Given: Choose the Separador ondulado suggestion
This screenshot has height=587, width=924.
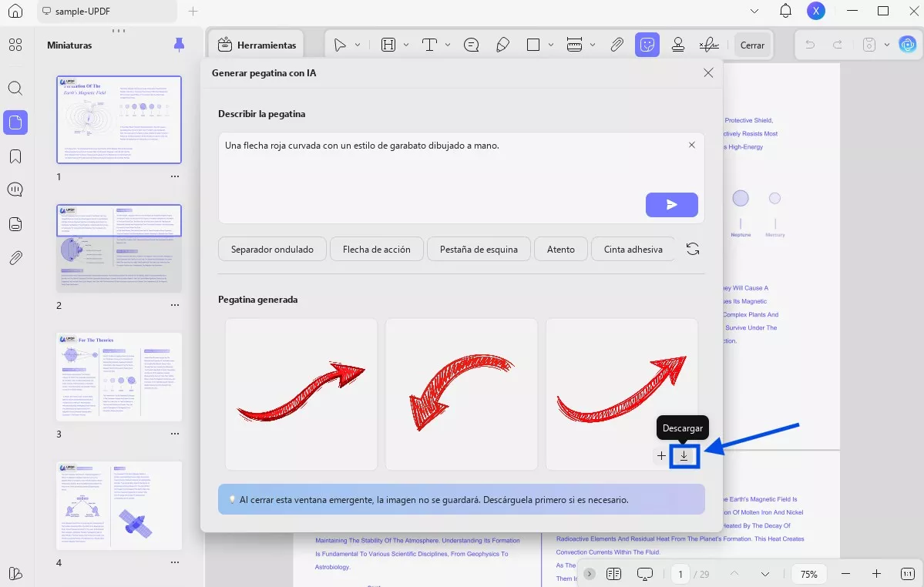Looking at the screenshot, I should 272,249.
